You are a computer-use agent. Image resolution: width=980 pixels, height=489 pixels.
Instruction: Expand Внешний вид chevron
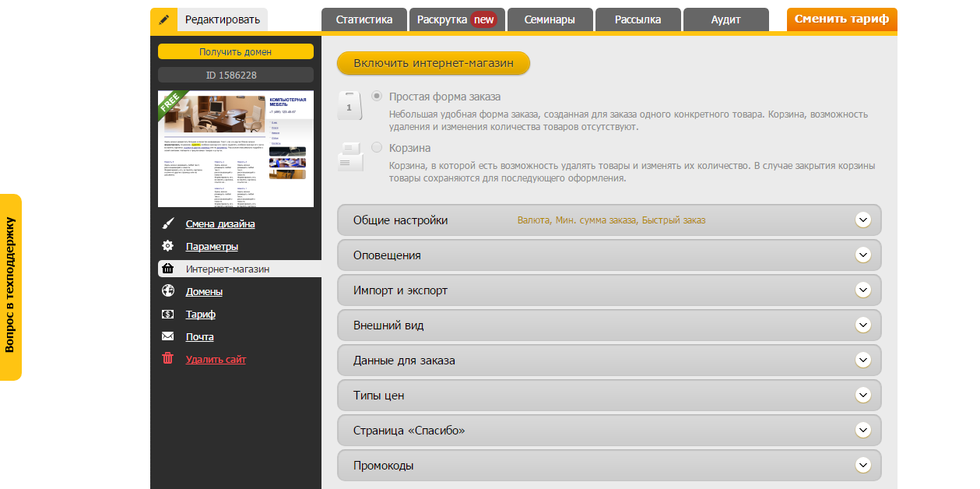click(862, 325)
